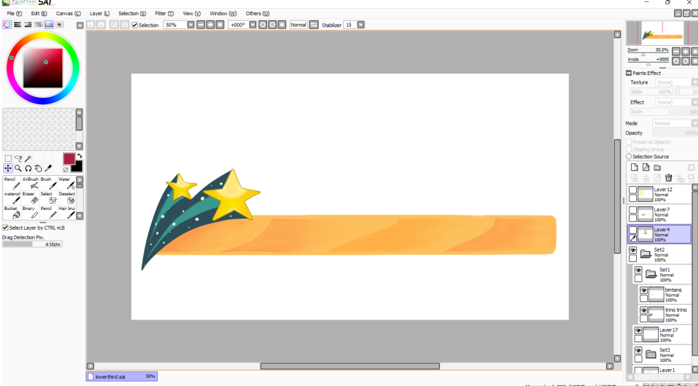Pick the Bucket fill tool
Screen dimensions: 698x386
pos(12,212)
